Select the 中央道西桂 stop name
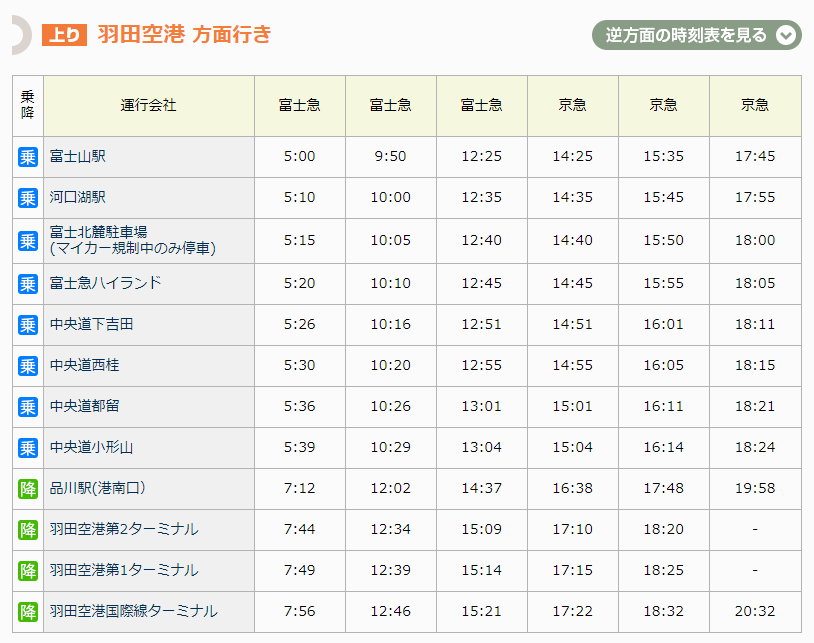The height and width of the screenshot is (643, 814). click(x=85, y=365)
